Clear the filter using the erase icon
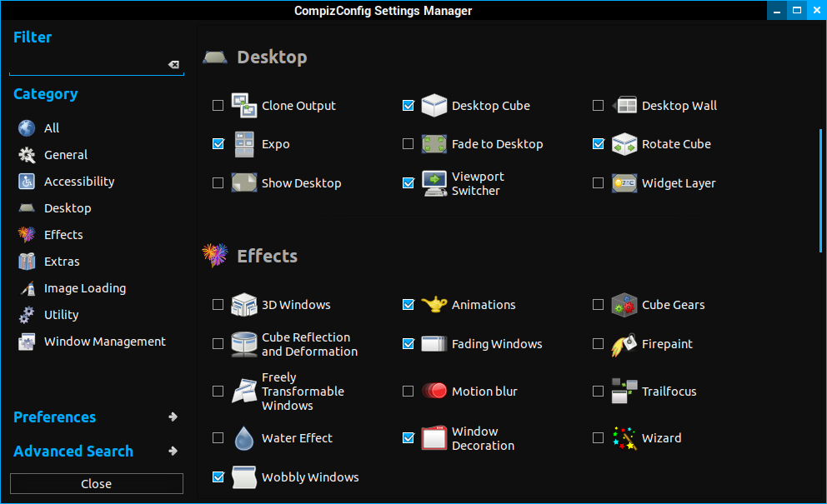The height and width of the screenshot is (504, 827). tap(173, 65)
